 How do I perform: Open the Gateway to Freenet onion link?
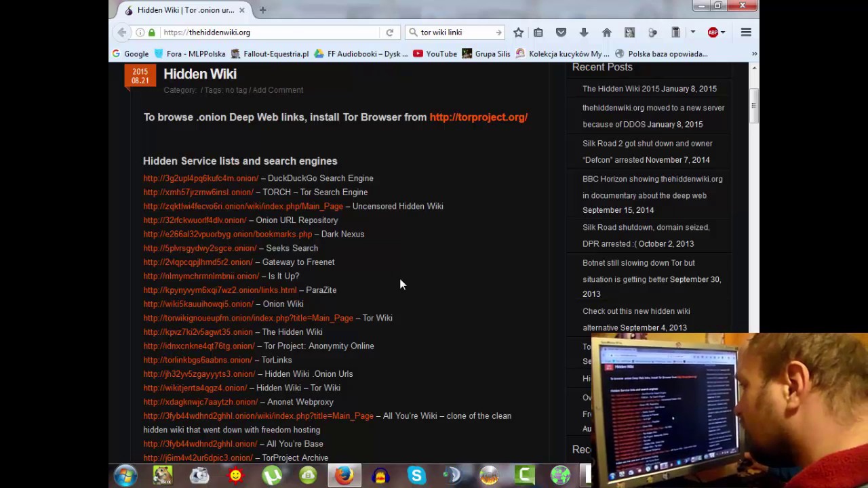pyautogui.click(x=197, y=262)
